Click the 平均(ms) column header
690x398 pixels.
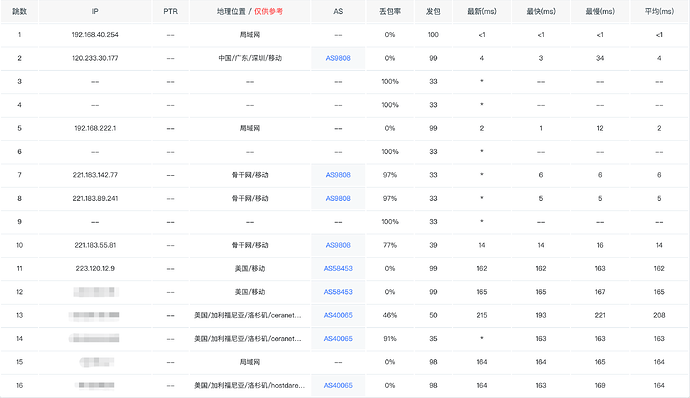[x=659, y=11]
